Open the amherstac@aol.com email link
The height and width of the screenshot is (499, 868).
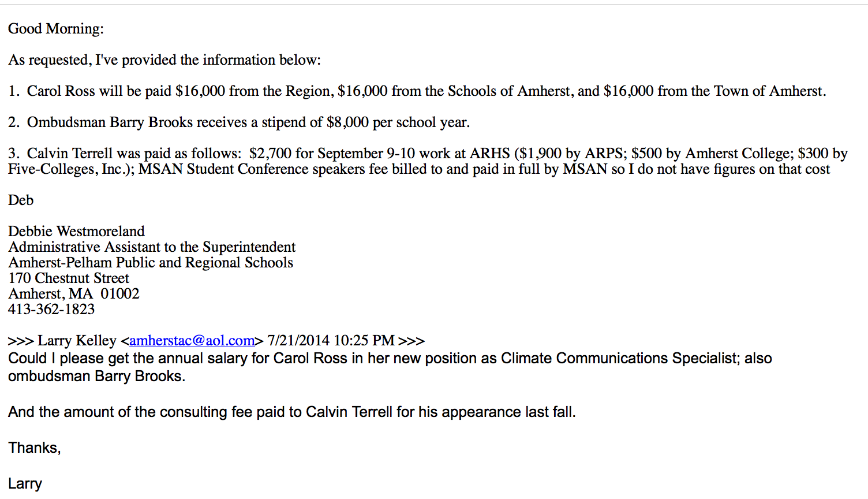coord(192,341)
